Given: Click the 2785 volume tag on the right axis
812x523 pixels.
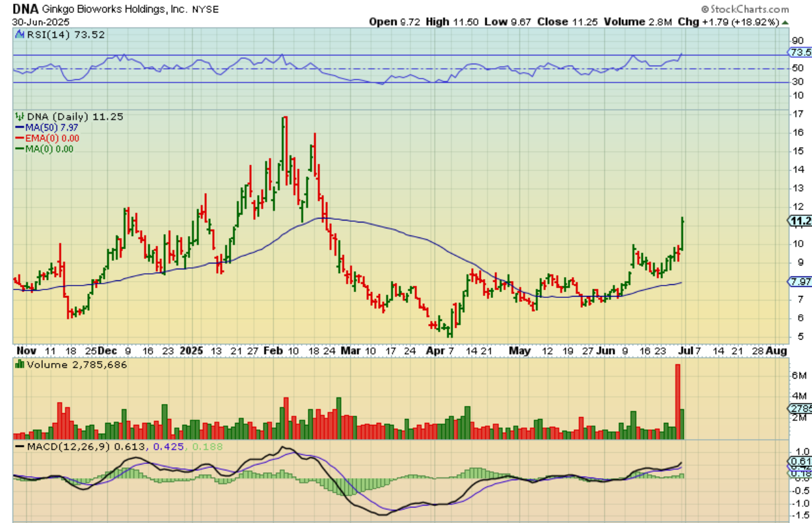Looking at the screenshot, I should pos(800,409).
